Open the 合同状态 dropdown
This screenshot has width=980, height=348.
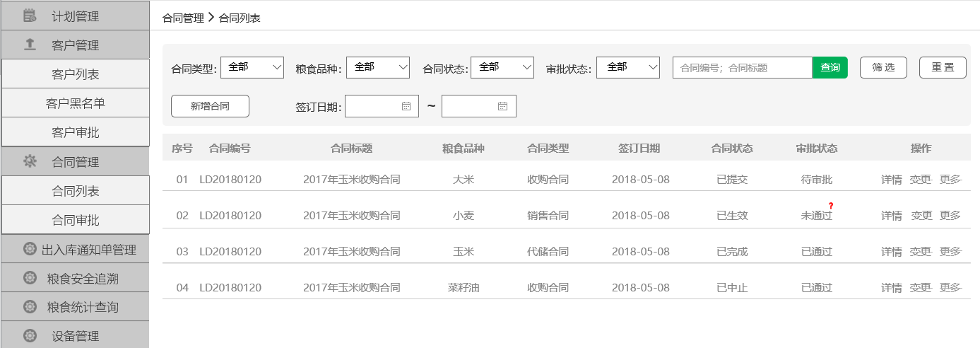502,67
